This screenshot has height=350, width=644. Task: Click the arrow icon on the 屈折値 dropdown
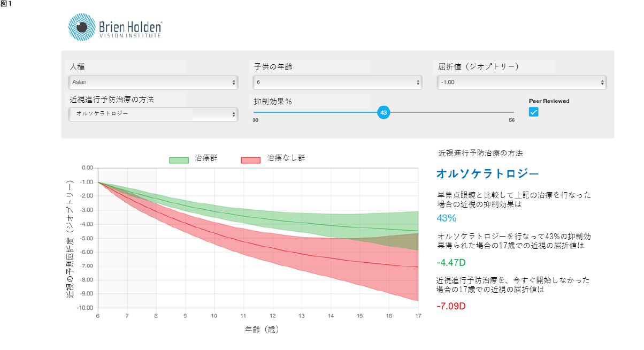(x=602, y=82)
